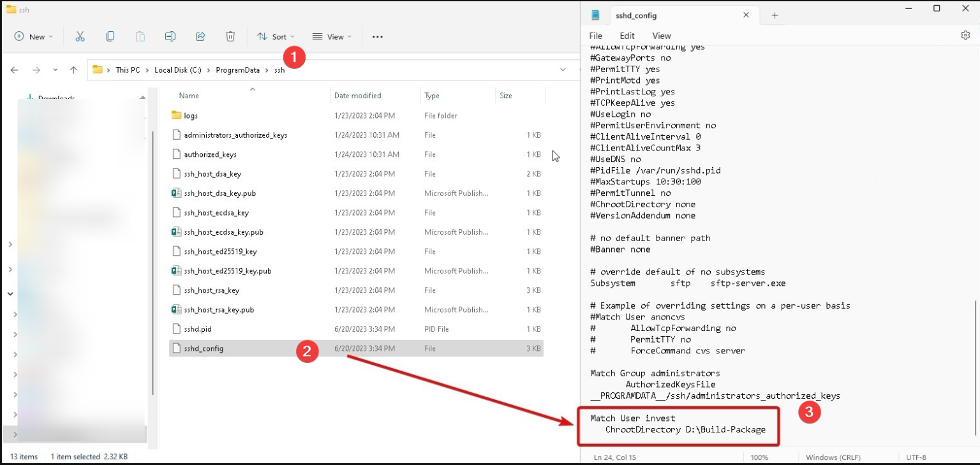Click the folder icon in the address bar
Screen dimensions: 980x465
(98, 70)
